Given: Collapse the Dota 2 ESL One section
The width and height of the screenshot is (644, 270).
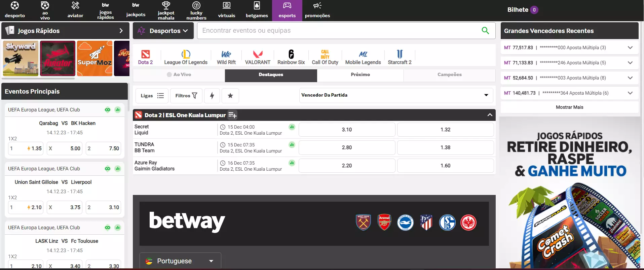Looking at the screenshot, I should coord(490,115).
